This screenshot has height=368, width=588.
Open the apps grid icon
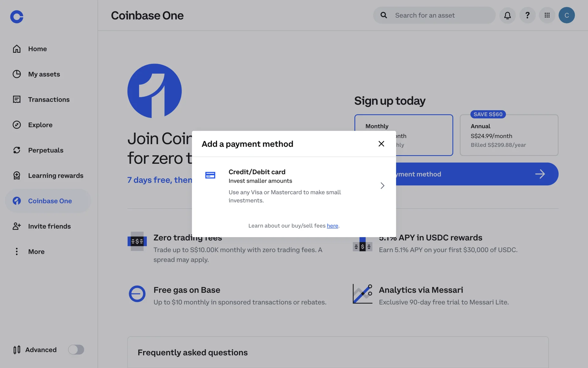tap(547, 15)
